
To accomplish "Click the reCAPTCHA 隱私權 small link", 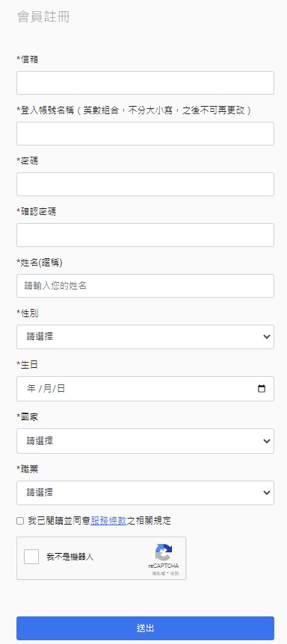I will (x=157, y=573).
